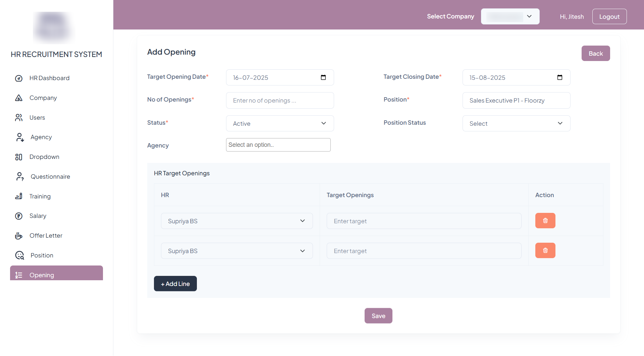Screen dimensions: 644x356
Task: Click the Company triangle icon in sidebar
Action: [19, 98]
